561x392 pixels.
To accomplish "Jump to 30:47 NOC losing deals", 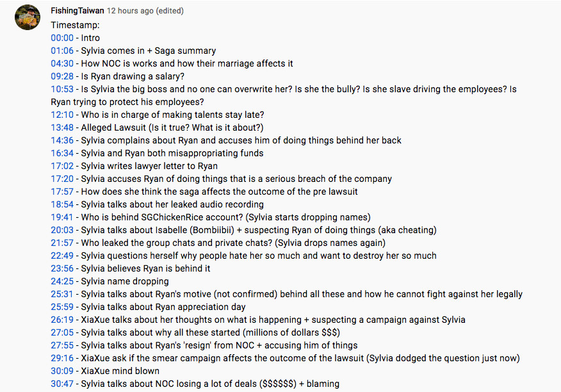I will pos(62,384).
